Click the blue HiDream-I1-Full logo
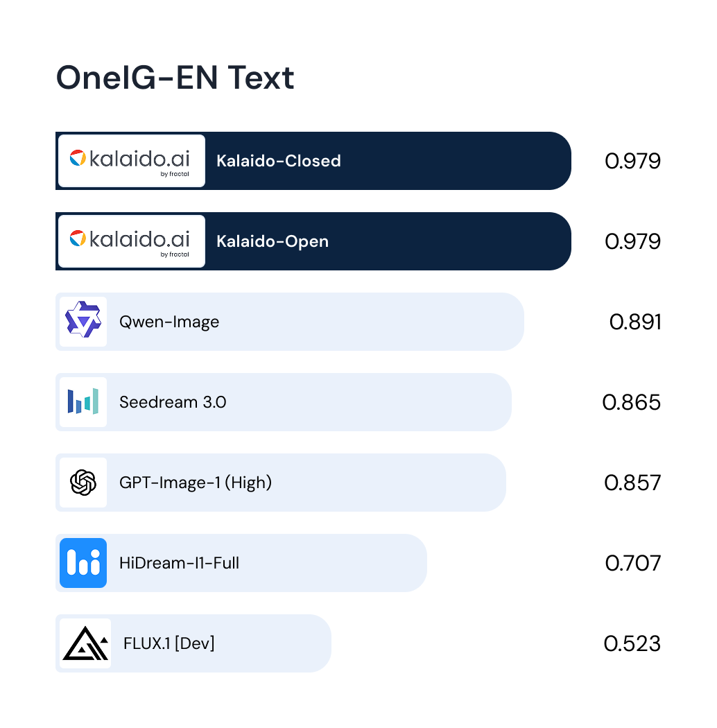This screenshot has height=728, width=717. click(x=83, y=563)
